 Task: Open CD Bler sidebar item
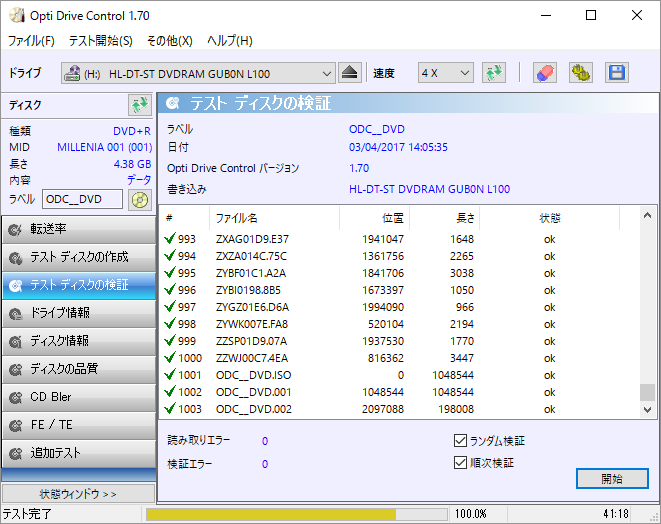point(79,397)
